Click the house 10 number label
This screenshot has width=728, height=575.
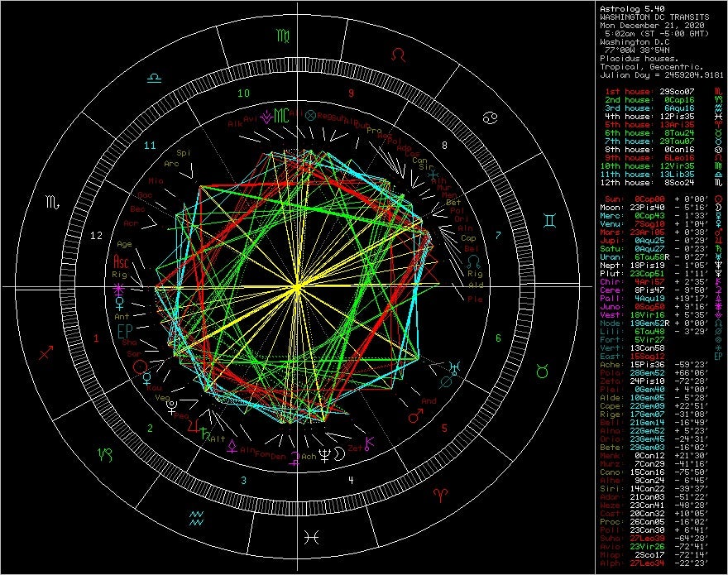[x=244, y=93]
